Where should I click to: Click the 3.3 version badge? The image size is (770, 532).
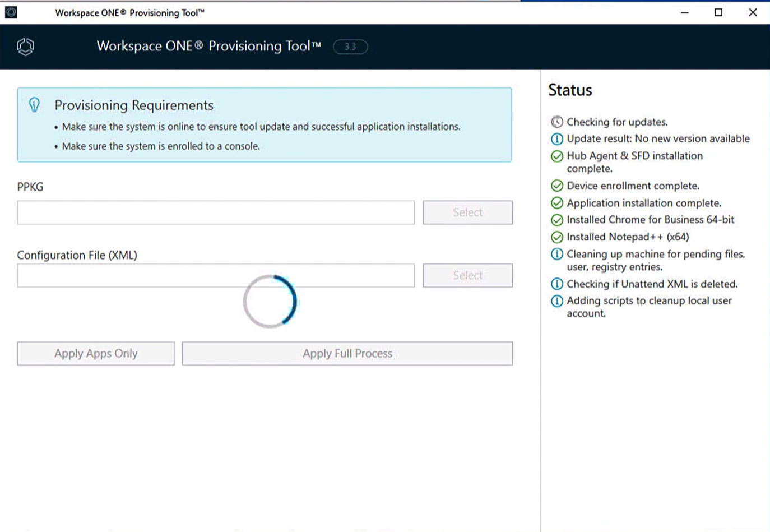[x=350, y=47]
